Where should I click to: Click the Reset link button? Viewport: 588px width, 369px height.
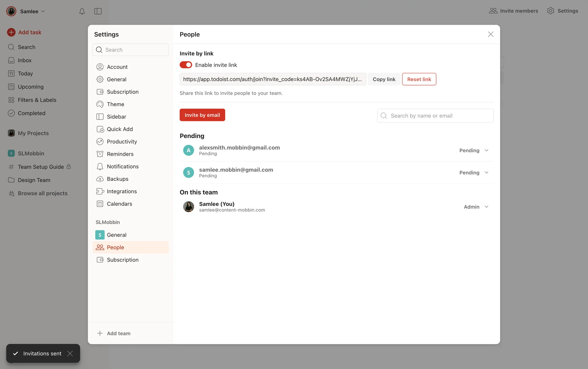pyautogui.click(x=419, y=79)
